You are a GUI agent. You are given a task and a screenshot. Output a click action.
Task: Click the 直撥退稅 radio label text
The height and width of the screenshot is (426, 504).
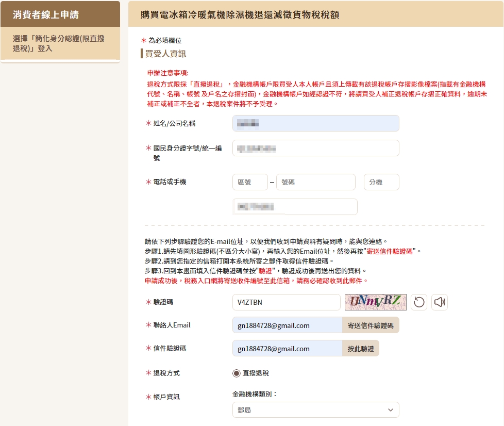click(256, 373)
